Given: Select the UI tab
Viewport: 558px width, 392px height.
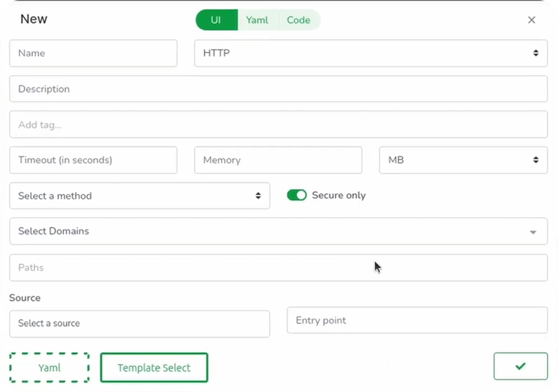Looking at the screenshot, I should click(216, 20).
